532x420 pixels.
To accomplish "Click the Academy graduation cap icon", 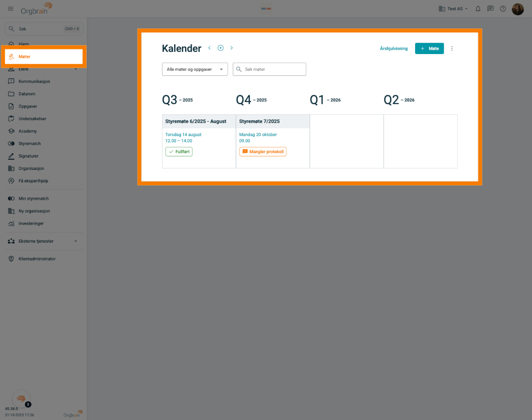I will (x=11, y=131).
